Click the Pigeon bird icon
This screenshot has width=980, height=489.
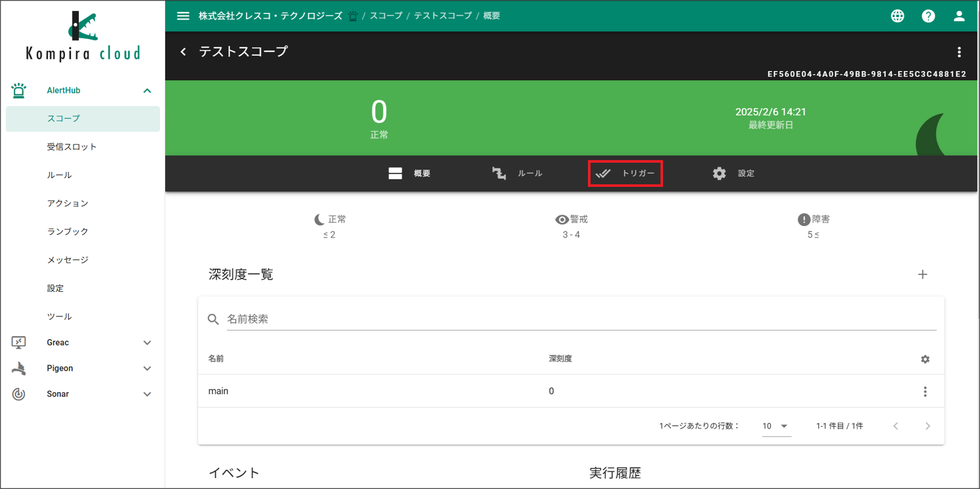[x=18, y=368]
